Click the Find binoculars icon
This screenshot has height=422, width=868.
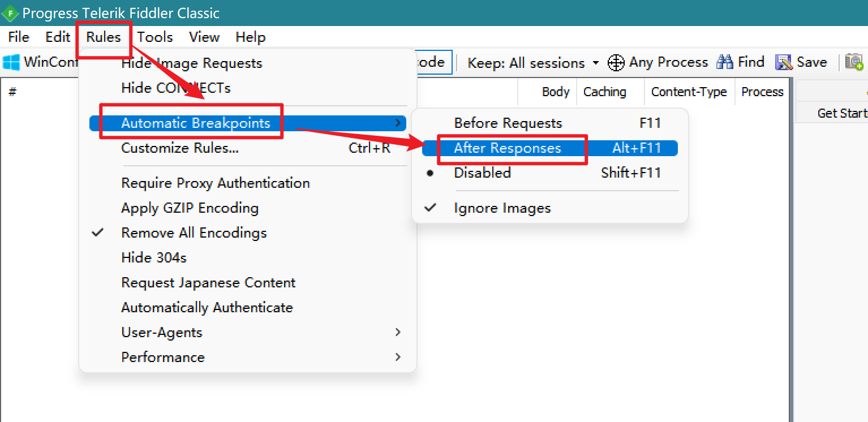(725, 62)
